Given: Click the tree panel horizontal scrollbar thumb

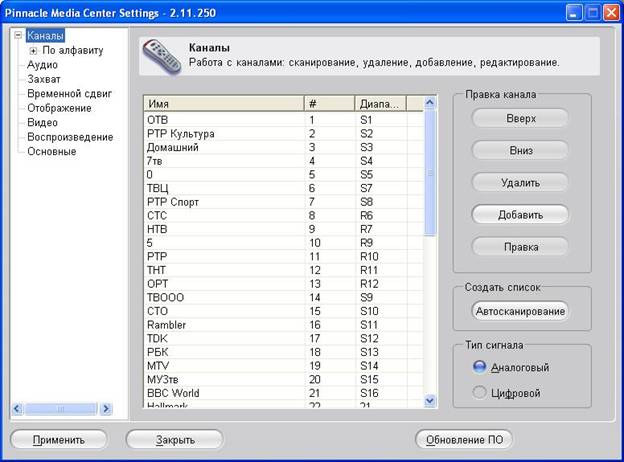Looking at the screenshot, I should coord(61,409).
